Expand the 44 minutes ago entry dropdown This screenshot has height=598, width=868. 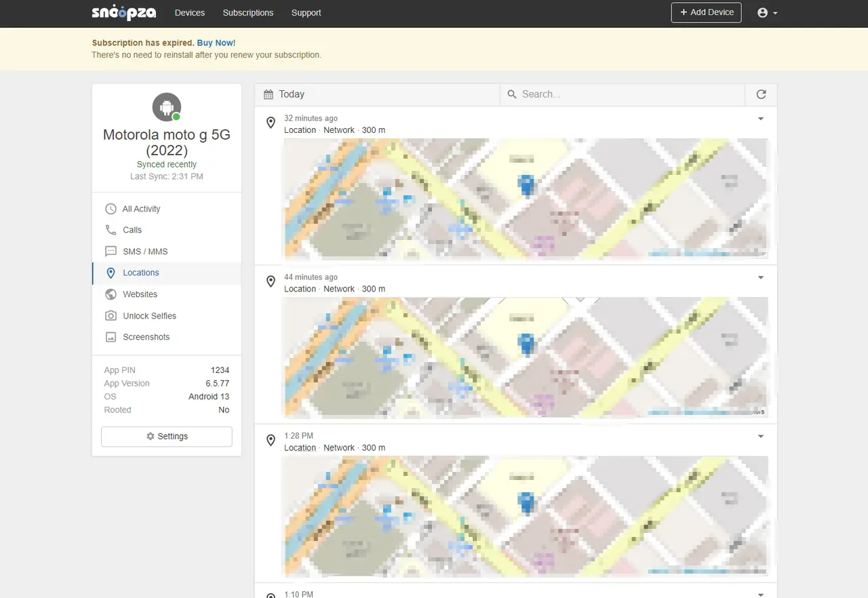click(761, 277)
